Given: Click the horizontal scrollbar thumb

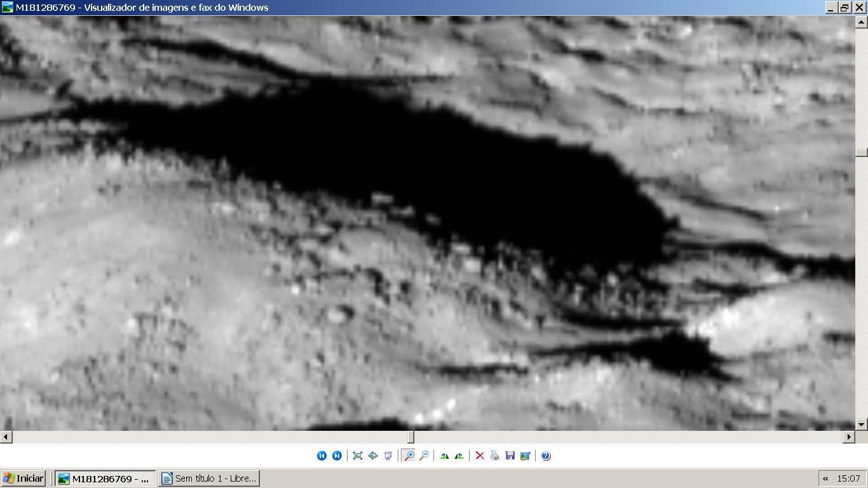Looking at the screenshot, I should pyautogui.click(x=410, y=437).
